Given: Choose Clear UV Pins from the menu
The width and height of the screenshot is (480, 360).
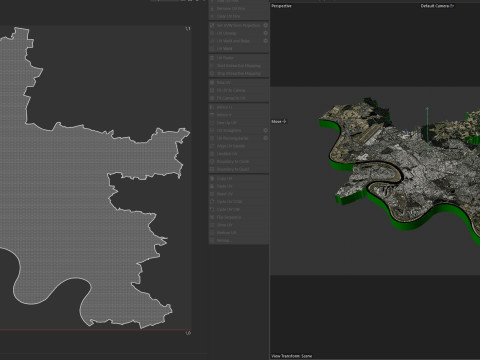Looking at the screenshot, I should [238, 16].
